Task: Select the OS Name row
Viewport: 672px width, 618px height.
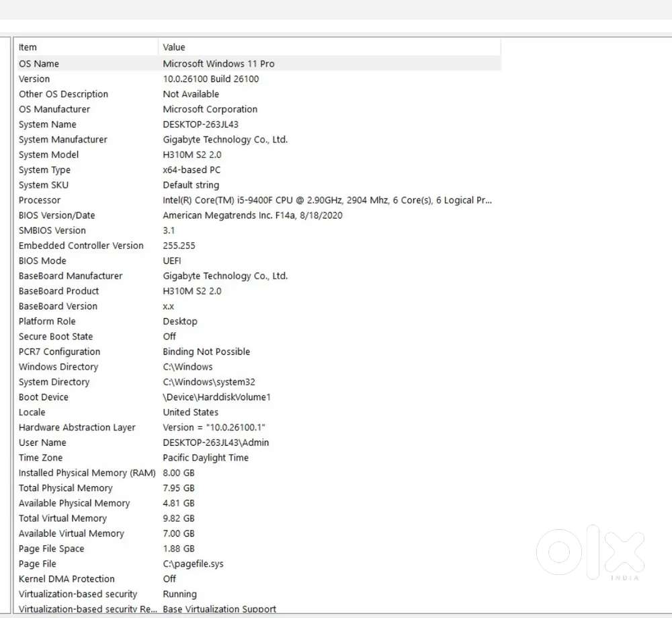Action: coord(39,64)
